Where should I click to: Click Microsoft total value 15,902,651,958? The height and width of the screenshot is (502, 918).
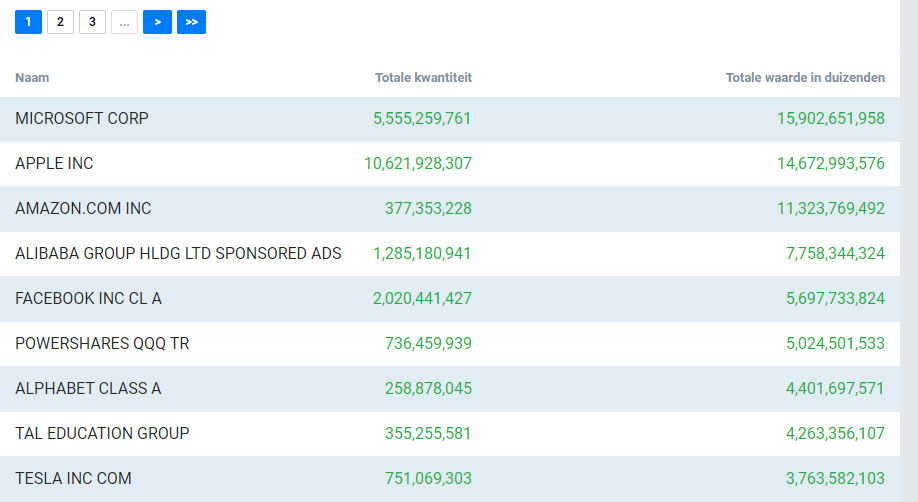point(831,119)
